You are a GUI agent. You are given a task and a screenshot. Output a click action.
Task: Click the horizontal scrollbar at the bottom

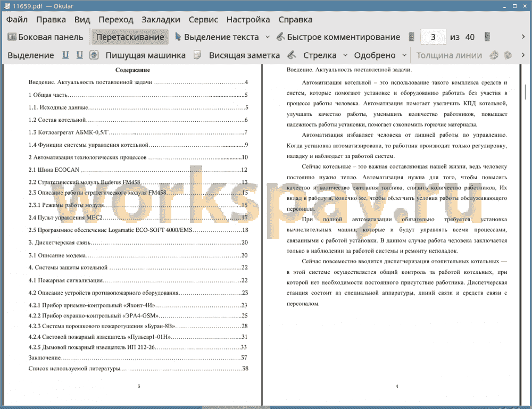(x=237, y=407)
